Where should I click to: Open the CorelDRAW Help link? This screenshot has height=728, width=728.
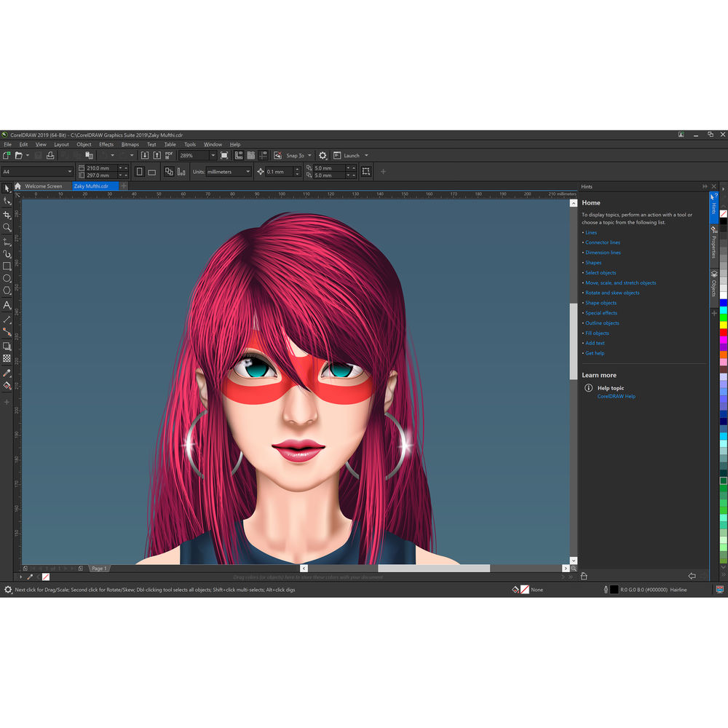(616, 397)
